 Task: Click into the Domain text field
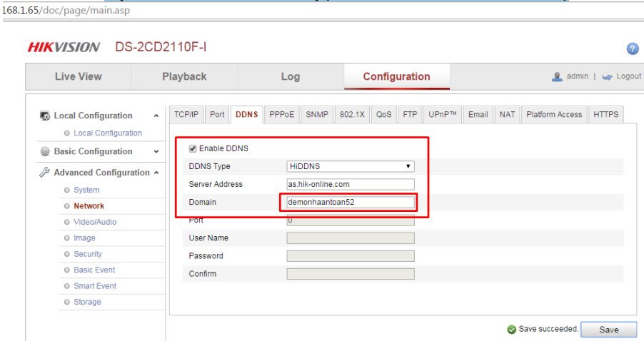coord(350,202)
